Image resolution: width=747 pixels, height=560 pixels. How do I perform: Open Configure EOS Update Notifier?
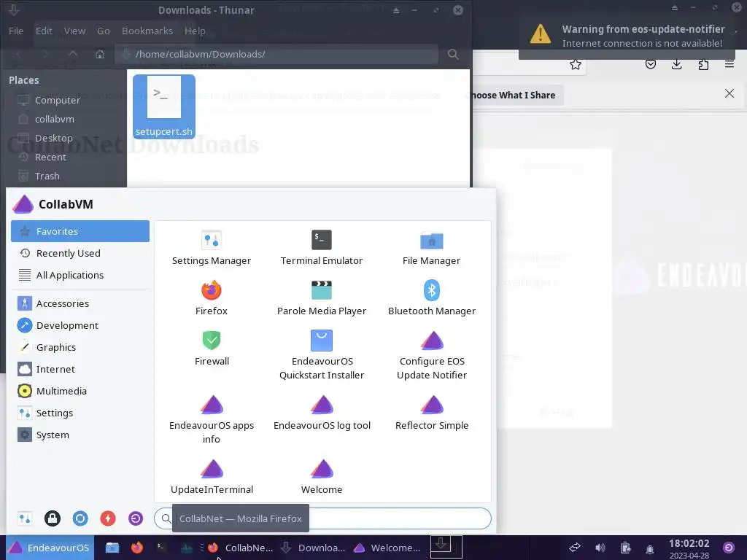(x=432, y=355)
